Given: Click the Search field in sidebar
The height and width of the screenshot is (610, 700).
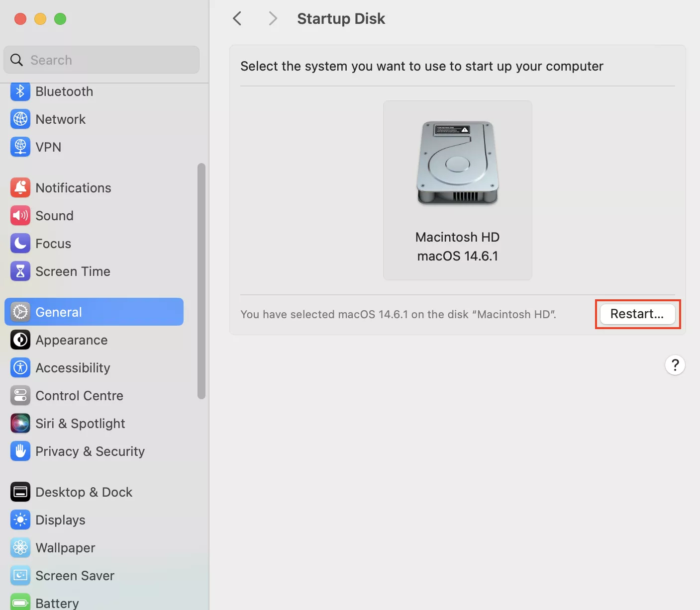Looking at the screenshot, I should pos(101,60).
